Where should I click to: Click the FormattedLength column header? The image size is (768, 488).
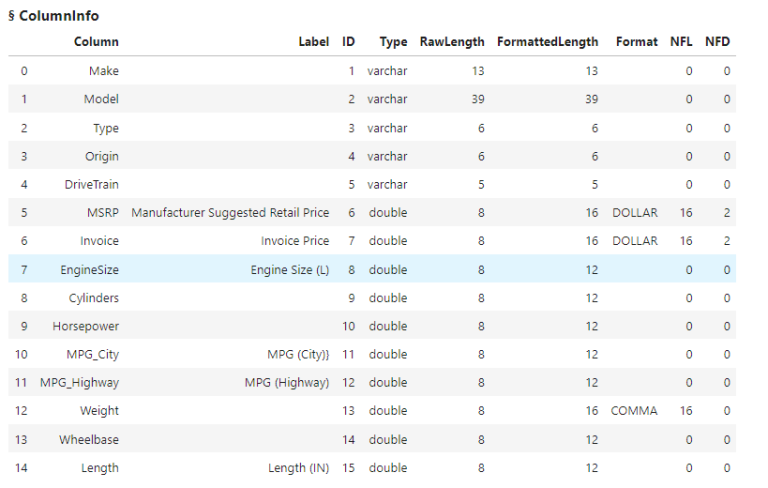point(547,42)
